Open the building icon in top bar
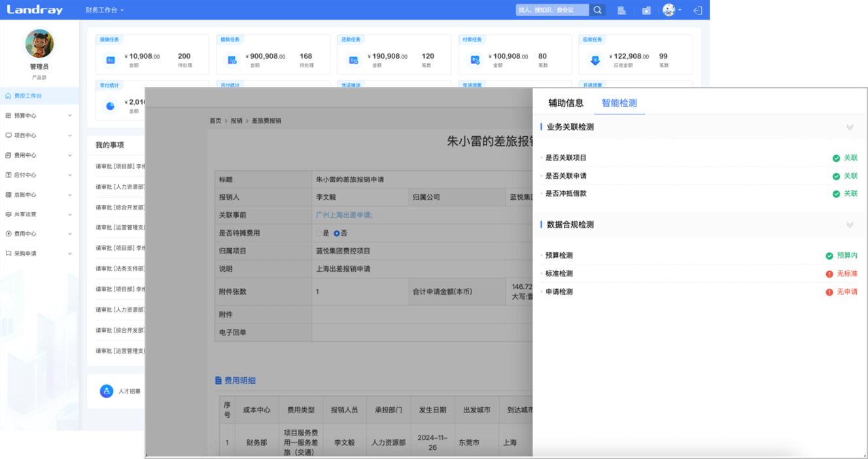This screenshot has height=459, width=868. tap(621, 10)
